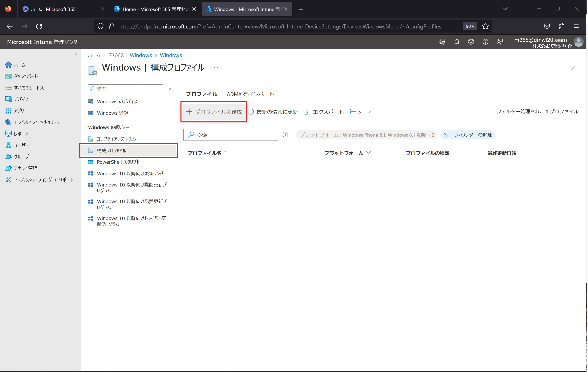Viewport: 588px width, 373px height.
Task: Focus the menu pane 検索 box
Action: 126,89
